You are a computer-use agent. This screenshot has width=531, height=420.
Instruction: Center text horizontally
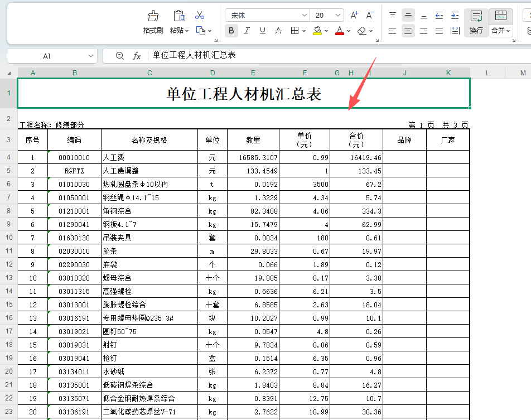[x=408, y=31]
